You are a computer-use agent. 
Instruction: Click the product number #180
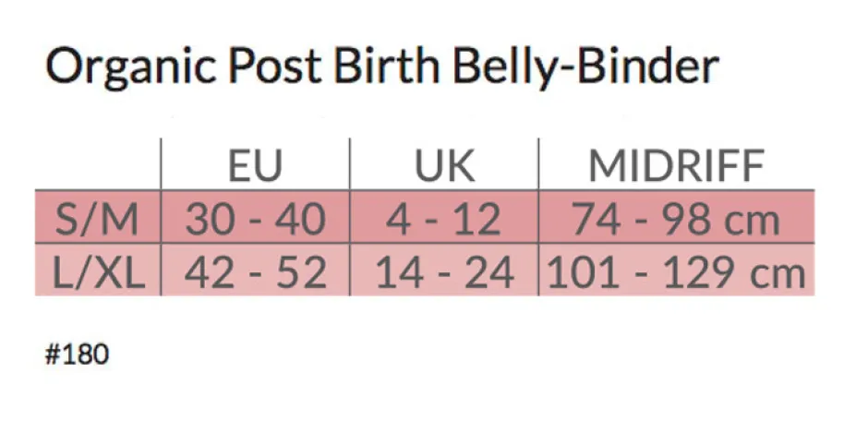[77, 355]
